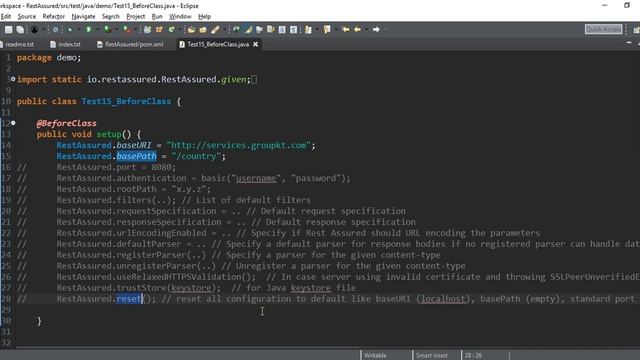The height and width of the screenshot is (360, 640).
Task: Open the Help menu
Action: pyautogui.click(x=204, y=16)
